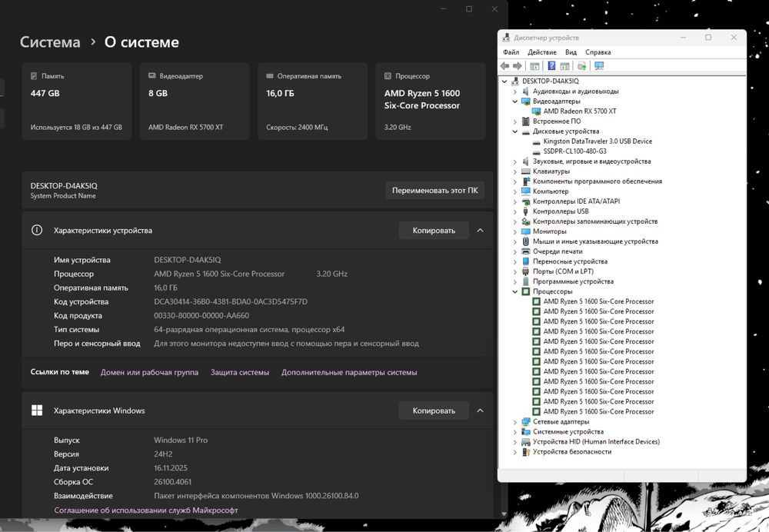This screenshot has width=769, height=532.
Task: Expand Звуковые, игровые и видеоустройства chevron
Action: [515, 161]
